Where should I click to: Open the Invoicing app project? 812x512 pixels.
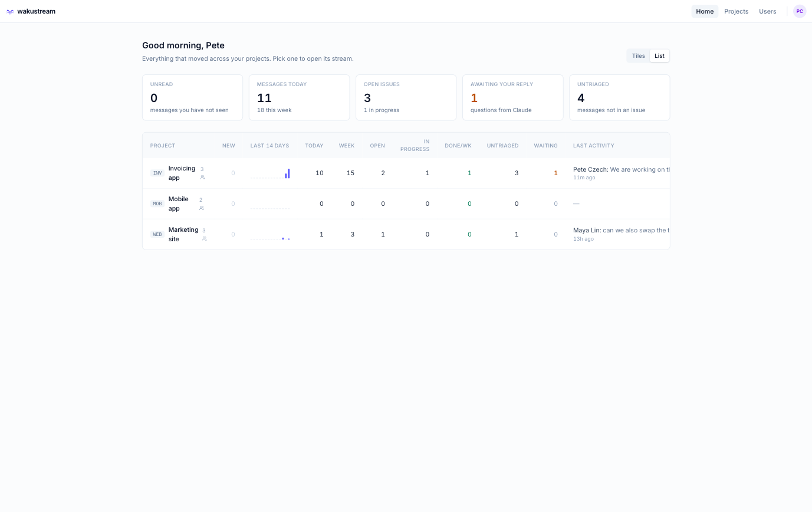pyautogui.click(x=182, y=173)
